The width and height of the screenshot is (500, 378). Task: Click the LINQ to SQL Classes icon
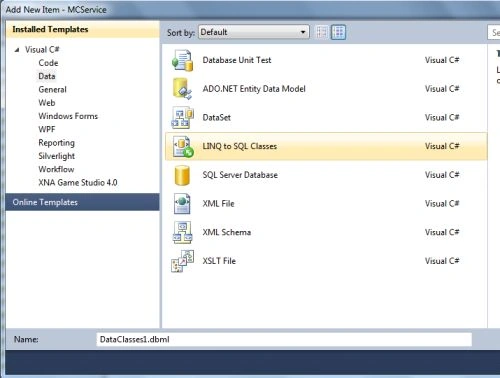[183, 146]
